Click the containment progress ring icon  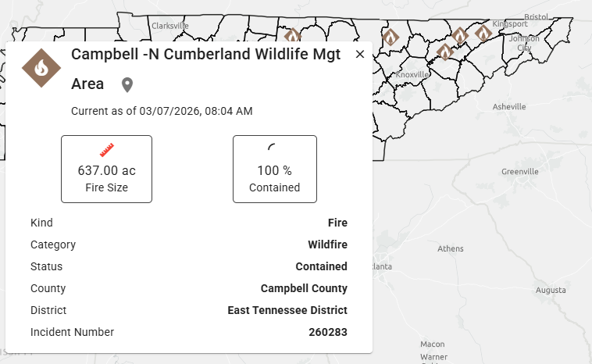pos(274,149)
